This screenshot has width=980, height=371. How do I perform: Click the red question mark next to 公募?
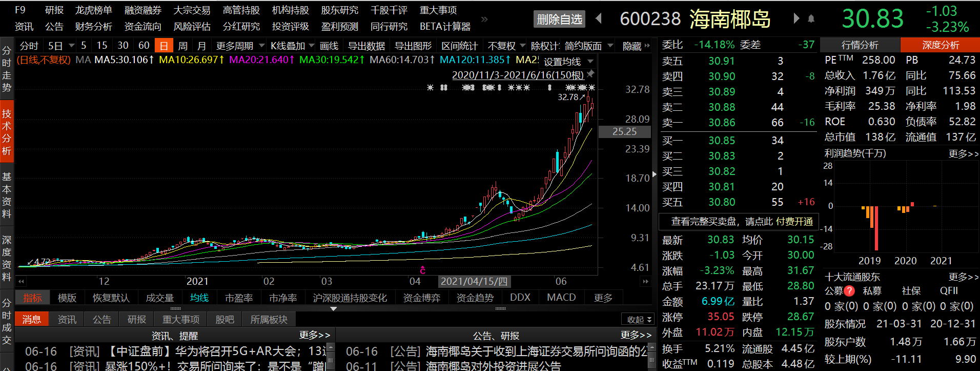click(849, 291)
